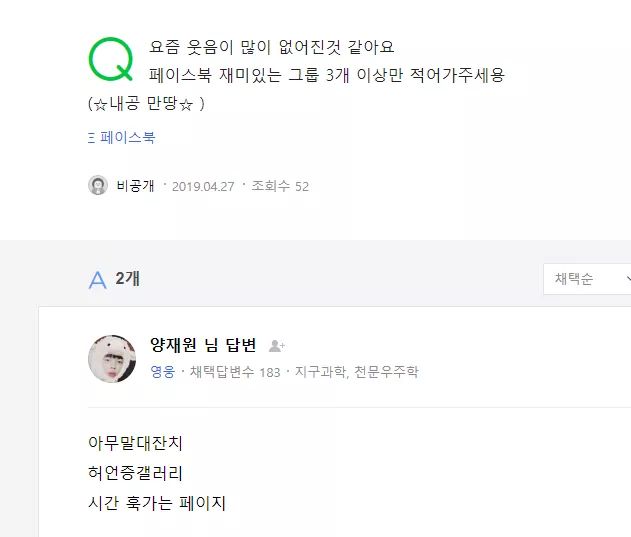
Task: Expand the sort order chevron arrow
Action: [x=627, y=279]
